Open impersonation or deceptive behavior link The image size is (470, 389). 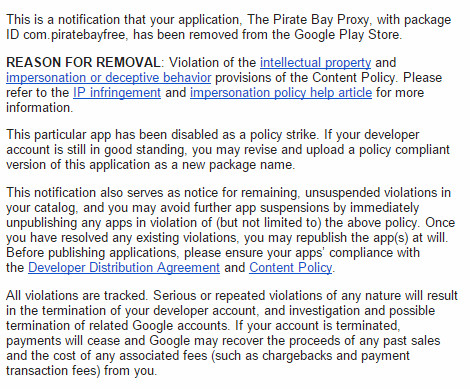109,78
